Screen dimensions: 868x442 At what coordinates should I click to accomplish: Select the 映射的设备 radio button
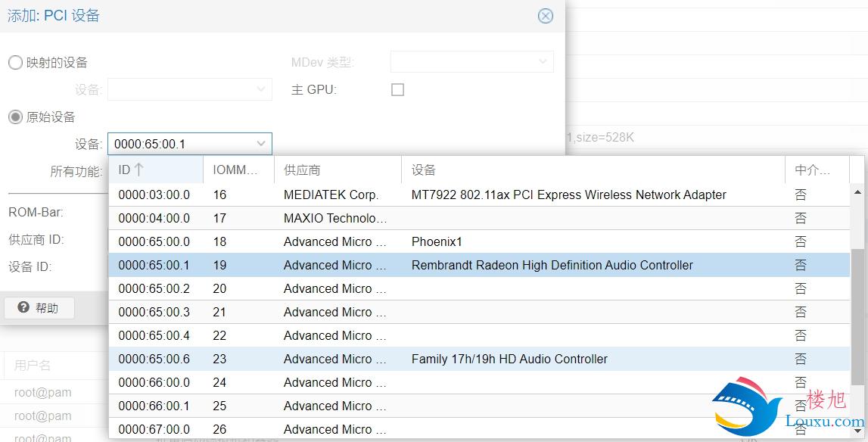coord(15,63)
